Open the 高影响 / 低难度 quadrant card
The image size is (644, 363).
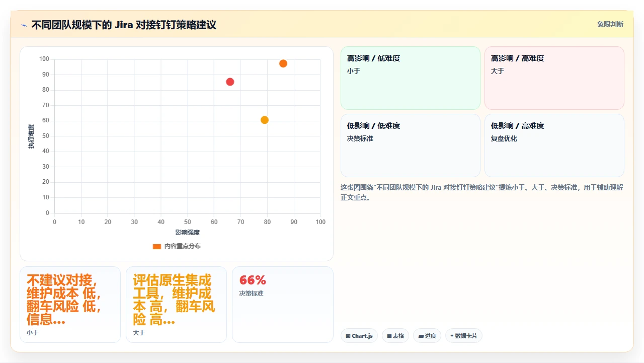[411, 78]
